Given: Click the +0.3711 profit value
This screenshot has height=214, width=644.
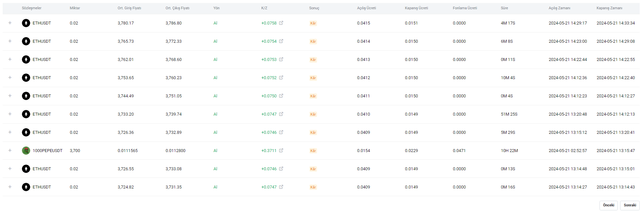Looking at the screenshot, I should coord(269,151).
